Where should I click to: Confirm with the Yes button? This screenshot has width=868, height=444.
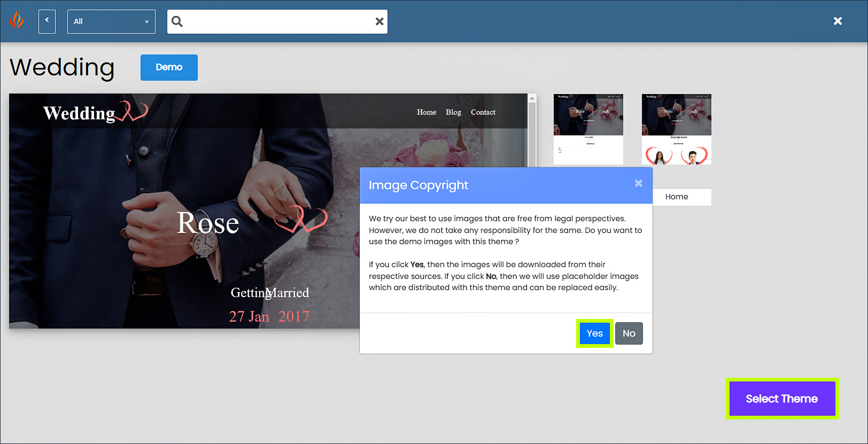click(594, 333)
